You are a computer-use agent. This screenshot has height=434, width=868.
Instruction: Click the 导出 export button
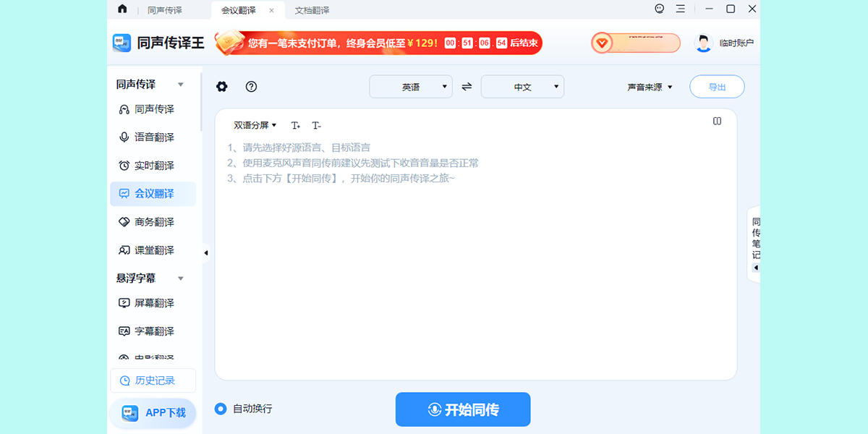717,87
